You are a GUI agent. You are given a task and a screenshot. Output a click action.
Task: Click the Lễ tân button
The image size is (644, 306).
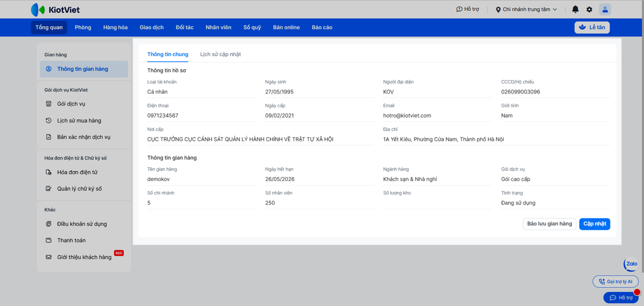coord(592,27)
